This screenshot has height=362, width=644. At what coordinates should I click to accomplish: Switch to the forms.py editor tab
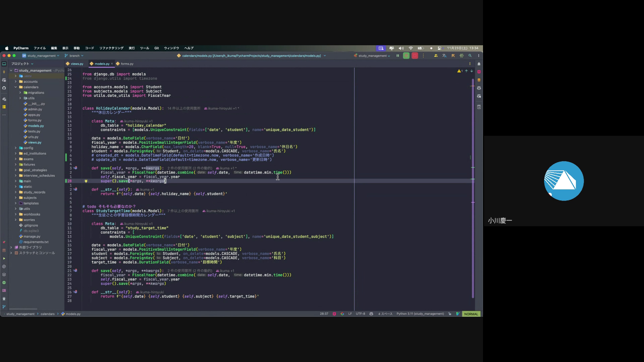(127, 64)
